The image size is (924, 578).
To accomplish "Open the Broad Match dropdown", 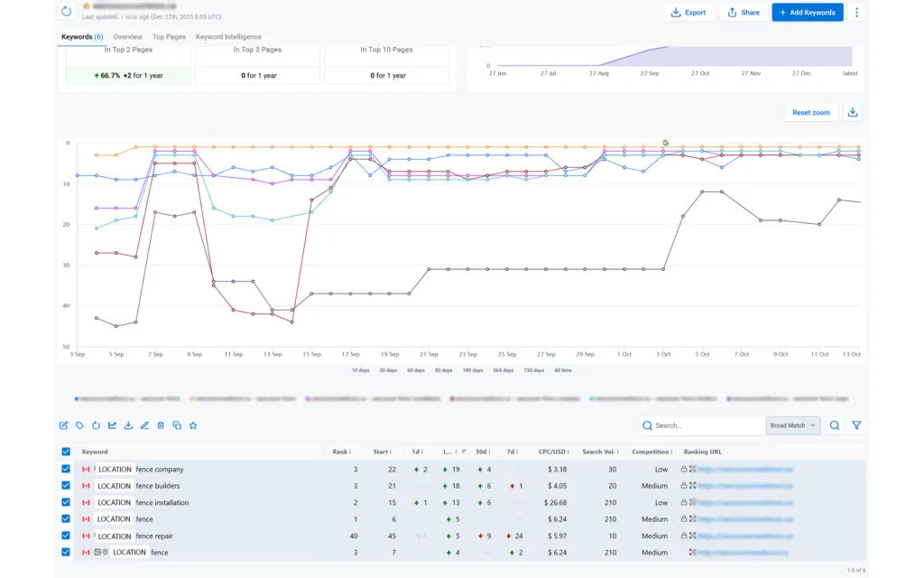I will click(x=792, y=425).
